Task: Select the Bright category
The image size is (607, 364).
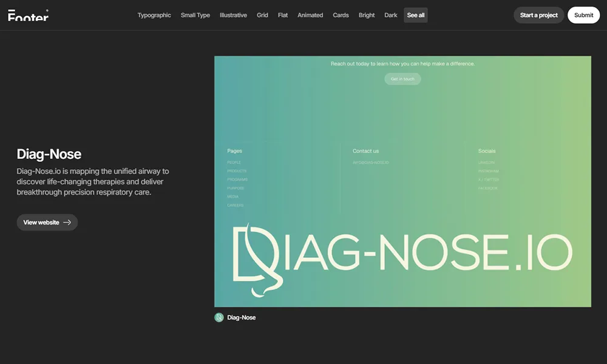Action: 367,15
